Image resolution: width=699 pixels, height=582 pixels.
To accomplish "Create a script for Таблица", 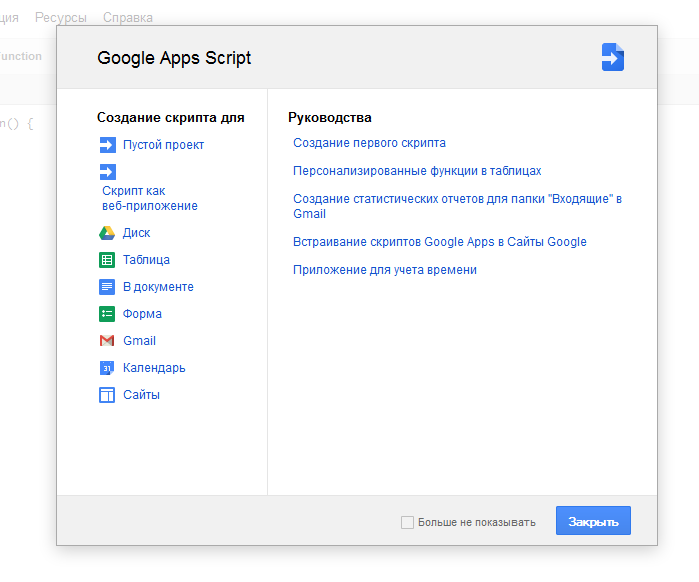I will 146,260.
